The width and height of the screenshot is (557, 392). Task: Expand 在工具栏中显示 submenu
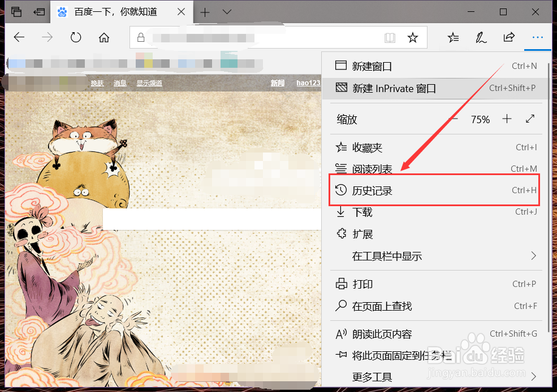click(x=437, y=256)
